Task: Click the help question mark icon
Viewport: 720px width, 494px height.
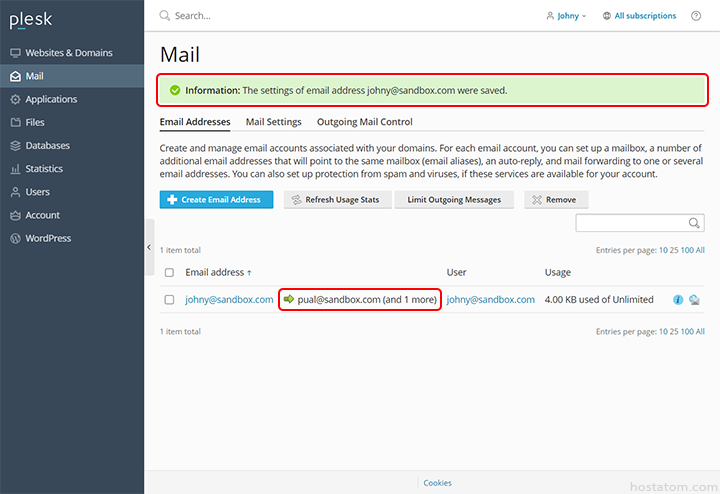Action: click(x=696, y=16)
